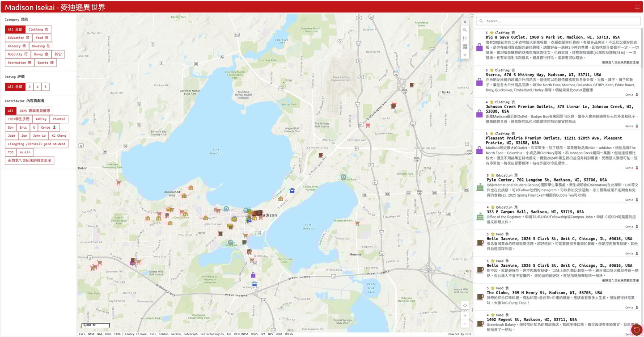644x337 pixels.
Task: Select the blue car marker near W Beltline Hwy
Action: click(x=254, y=284)
